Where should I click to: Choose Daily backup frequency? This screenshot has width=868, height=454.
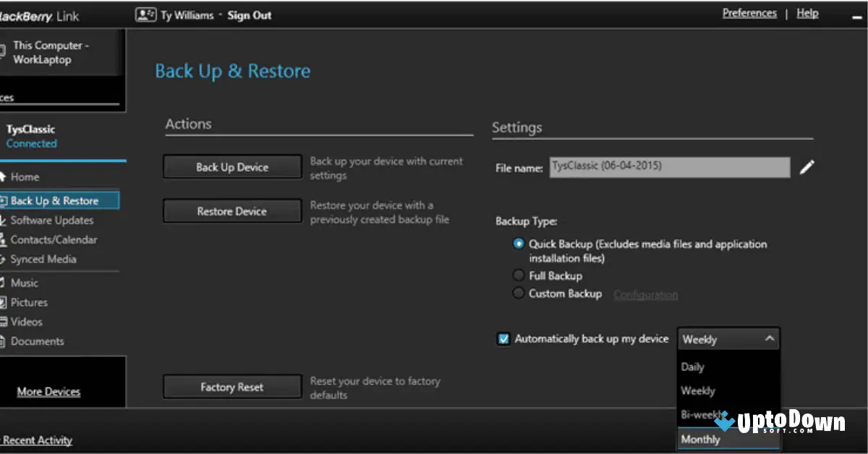[692, 367]
